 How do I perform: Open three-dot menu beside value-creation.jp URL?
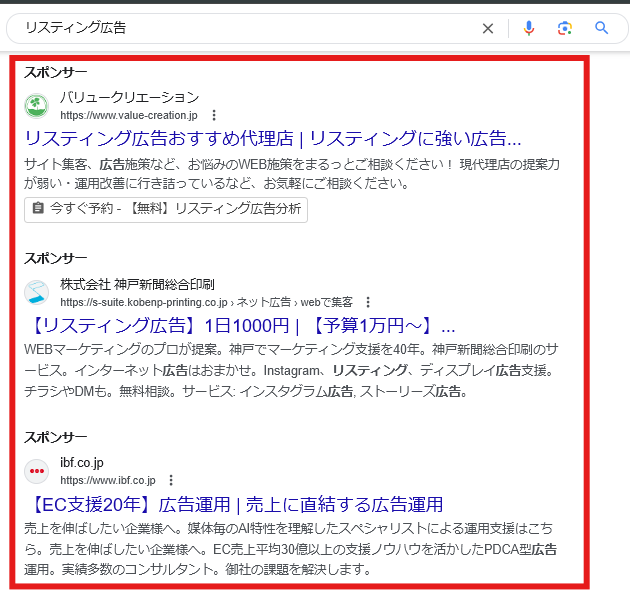[213, 116]
